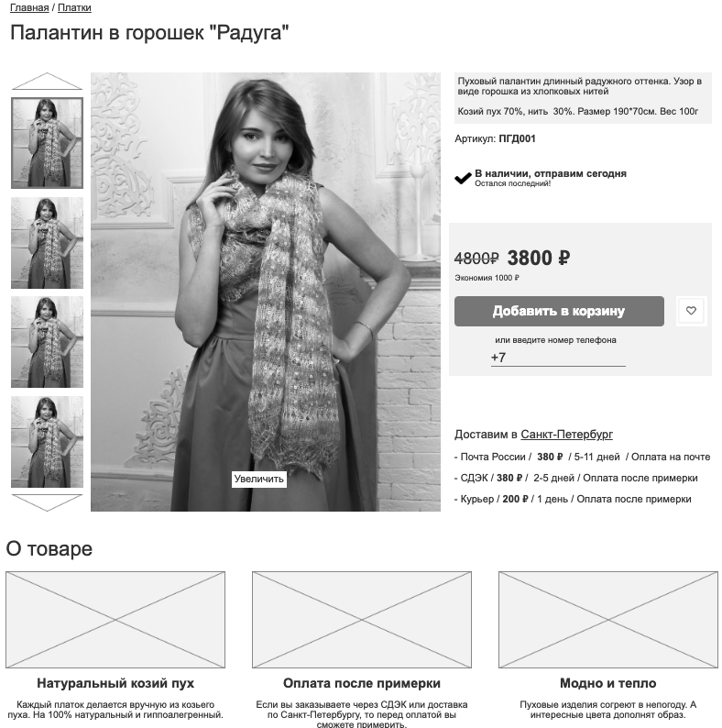
Task: Click the main product photo
Action: click(x=266, y=292)
